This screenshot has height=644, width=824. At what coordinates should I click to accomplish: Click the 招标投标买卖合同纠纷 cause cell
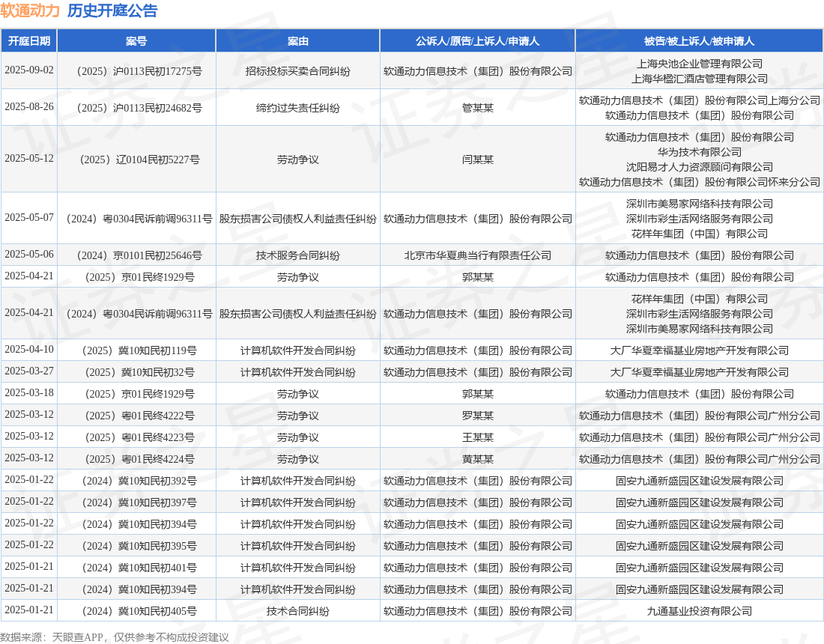coord(298,71)
